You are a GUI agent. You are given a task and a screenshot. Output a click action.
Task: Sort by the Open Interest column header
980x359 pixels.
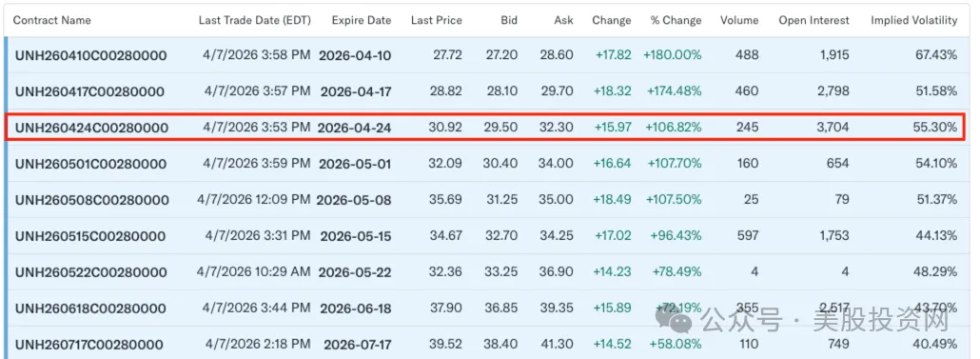tap(813, 20)
